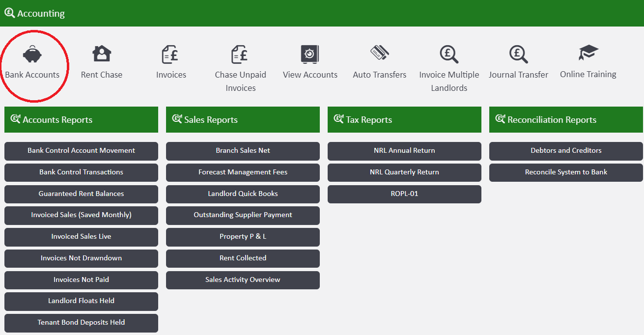
Task: Select the Chase Unpaid Invoices icon
Action: 240,54
